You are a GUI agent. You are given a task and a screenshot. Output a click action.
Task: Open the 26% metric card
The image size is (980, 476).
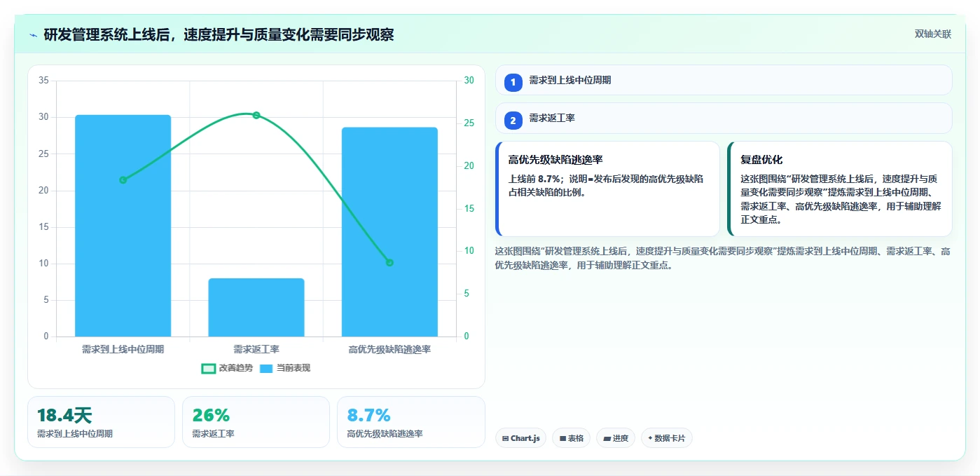tap(256, 422)
